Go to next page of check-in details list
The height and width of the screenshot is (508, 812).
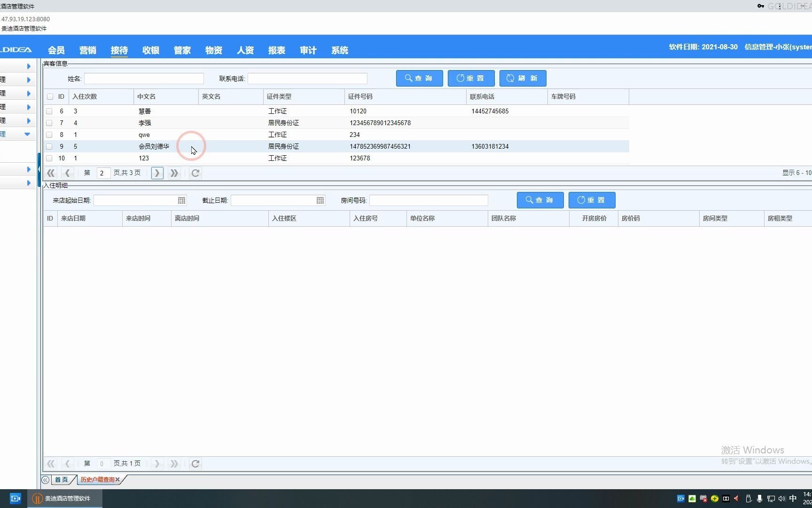tap(157, 464)
